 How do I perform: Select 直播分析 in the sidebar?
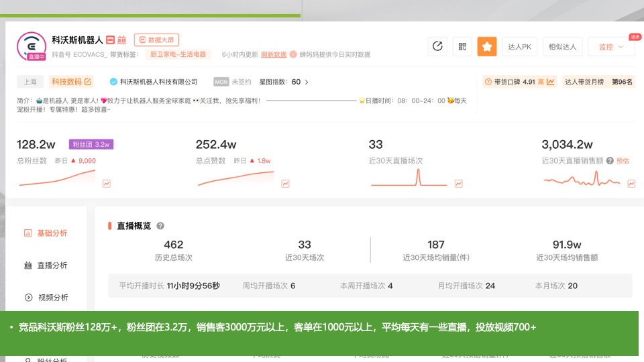coord(46,265)
